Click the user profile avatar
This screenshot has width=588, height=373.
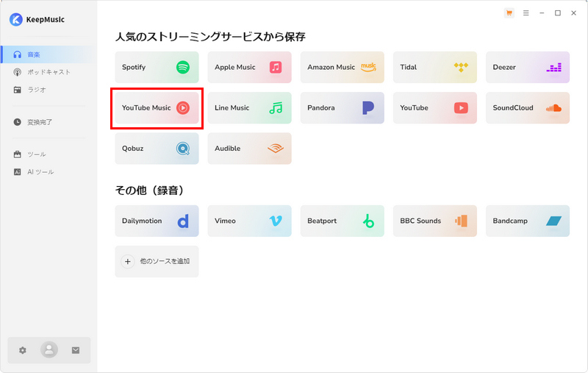49,350
